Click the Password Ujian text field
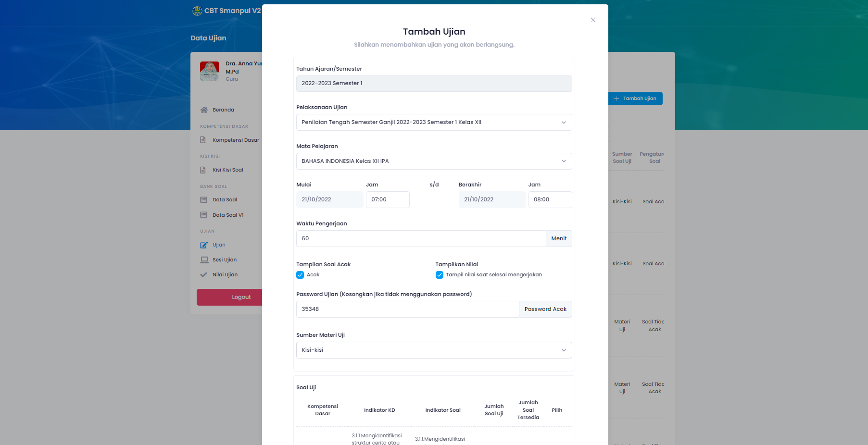Image resolution: width=868 pixels, height=445 pixels. [x=407, y=309]
